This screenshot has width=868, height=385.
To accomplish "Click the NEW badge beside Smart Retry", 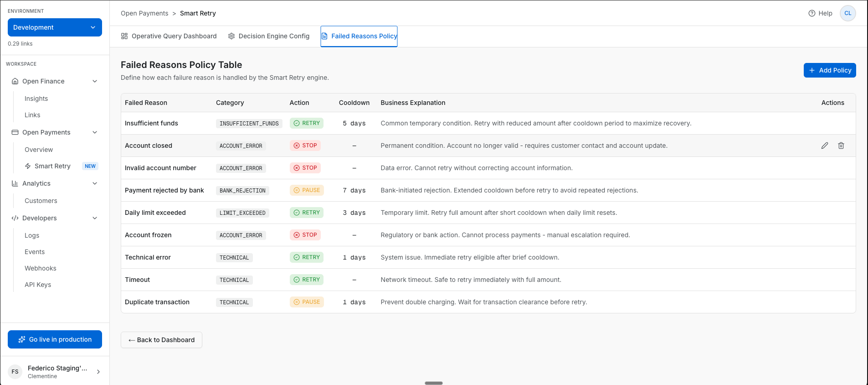I will click(90, 166).
